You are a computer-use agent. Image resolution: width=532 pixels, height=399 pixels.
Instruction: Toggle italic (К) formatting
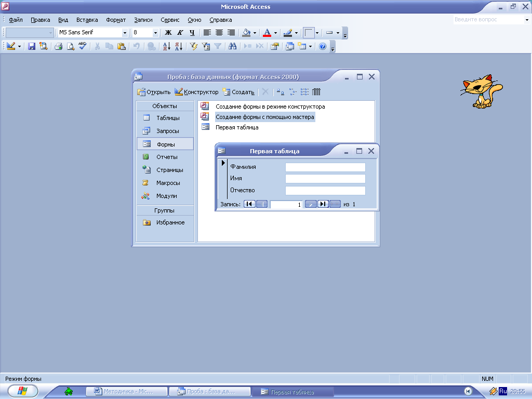click(180, 33)
